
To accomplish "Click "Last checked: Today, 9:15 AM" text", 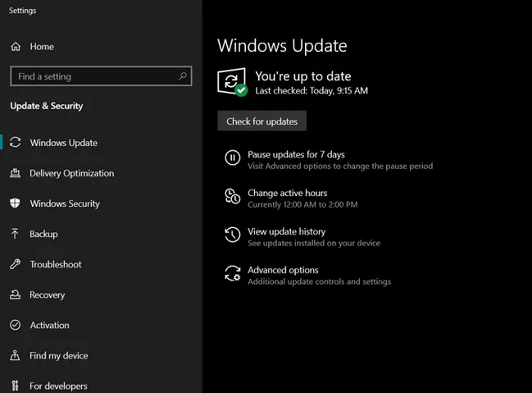I will (311, 91).
